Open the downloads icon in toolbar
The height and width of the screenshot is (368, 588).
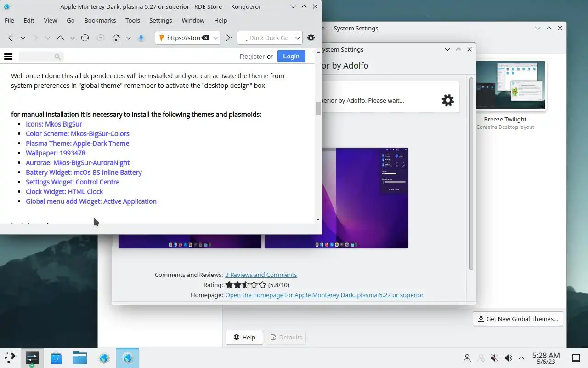[141, 38]
